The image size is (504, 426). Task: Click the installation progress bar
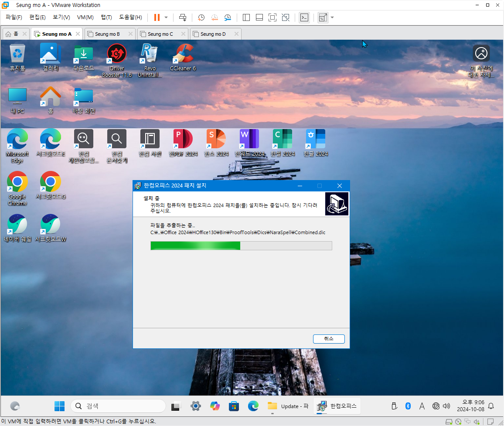tap(241, 245)
